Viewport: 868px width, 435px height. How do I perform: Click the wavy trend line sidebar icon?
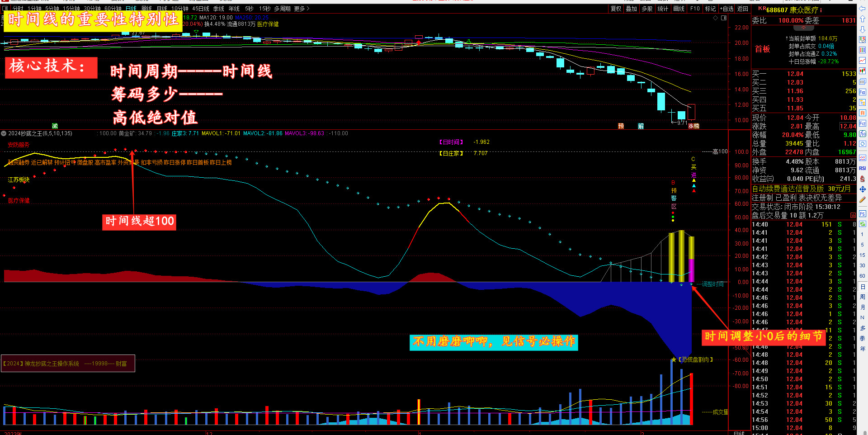tap(863, 158)
